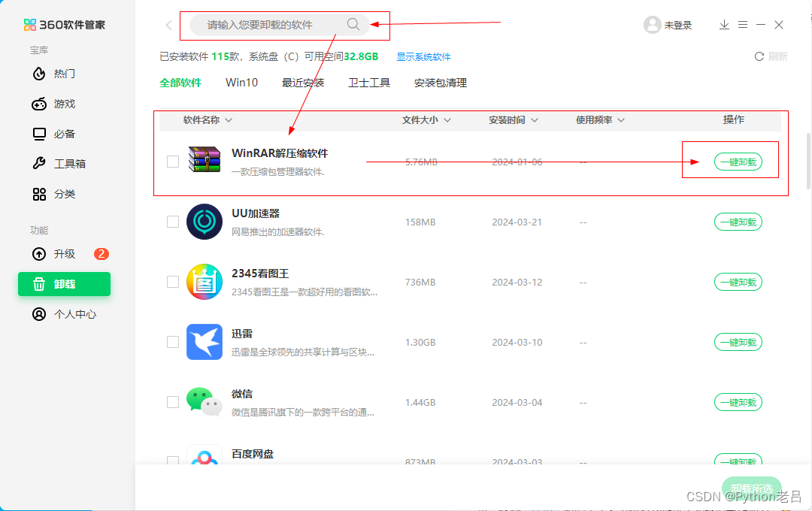Tick the 2345看图王 checkbox
The height and width of the screenshot is (511, 812).
(173, 282)
